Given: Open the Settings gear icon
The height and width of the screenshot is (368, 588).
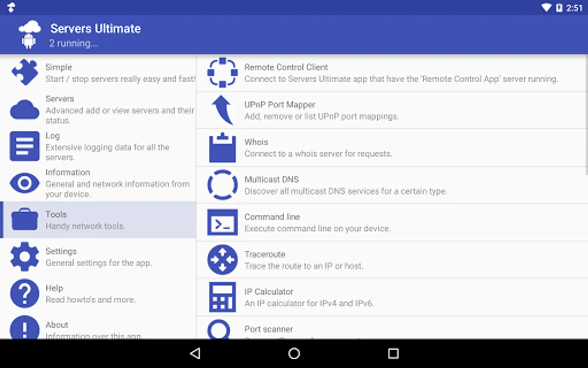Looking at the screenshot, I should pyautogui.click(x=24, y=256).
